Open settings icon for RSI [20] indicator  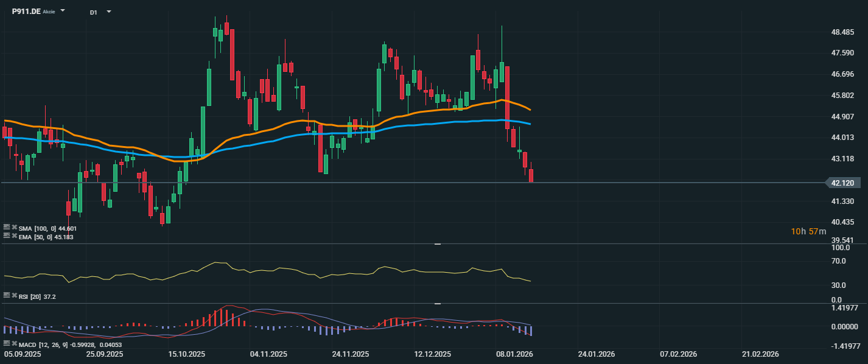click(x=6, y=295)
